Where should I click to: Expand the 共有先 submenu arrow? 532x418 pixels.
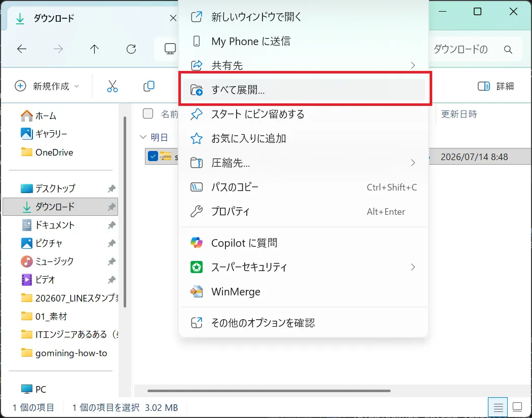point(413,65)
